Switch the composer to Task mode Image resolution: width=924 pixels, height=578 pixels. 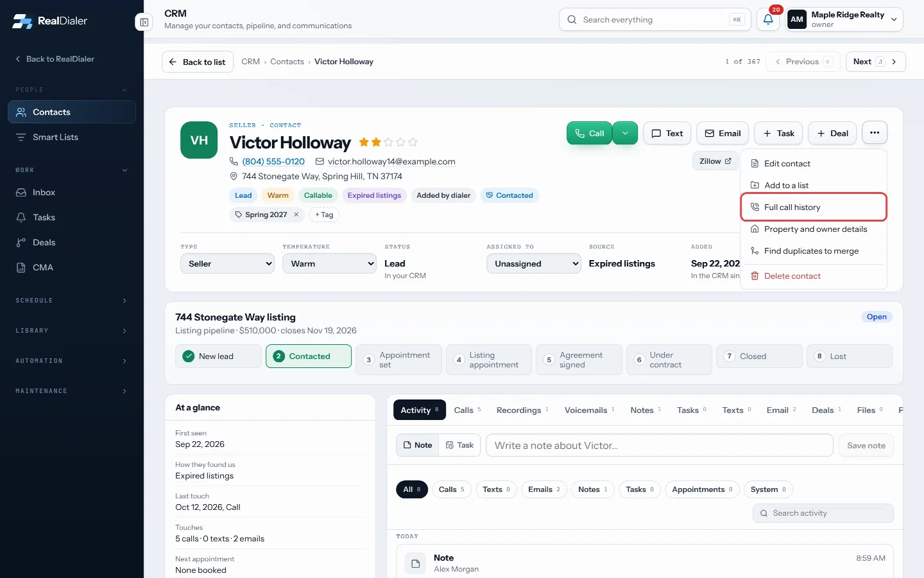point(459,445)
